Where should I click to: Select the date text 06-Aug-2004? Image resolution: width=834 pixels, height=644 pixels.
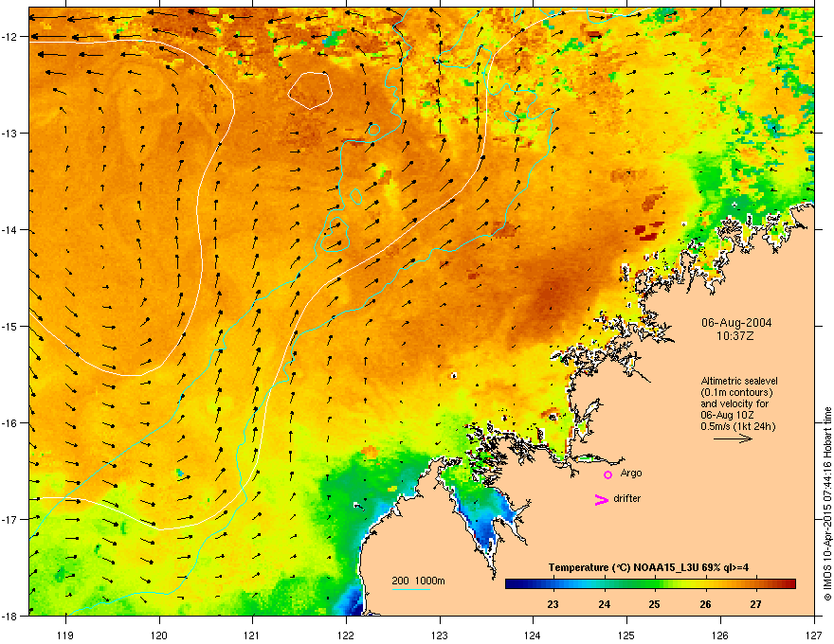(736, 323)
